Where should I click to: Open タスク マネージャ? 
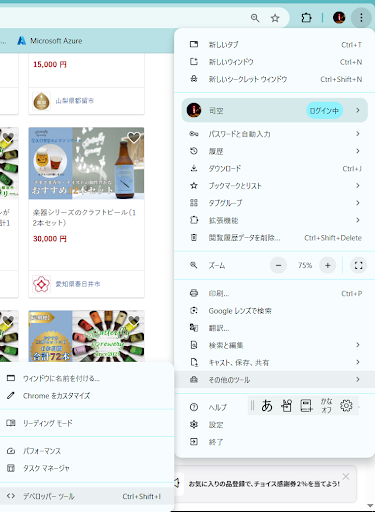tap(87, 468)
